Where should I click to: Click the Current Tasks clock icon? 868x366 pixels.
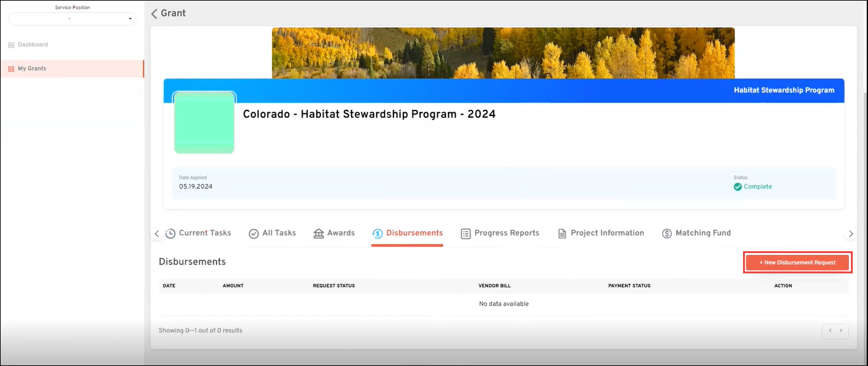pos(171,233)
